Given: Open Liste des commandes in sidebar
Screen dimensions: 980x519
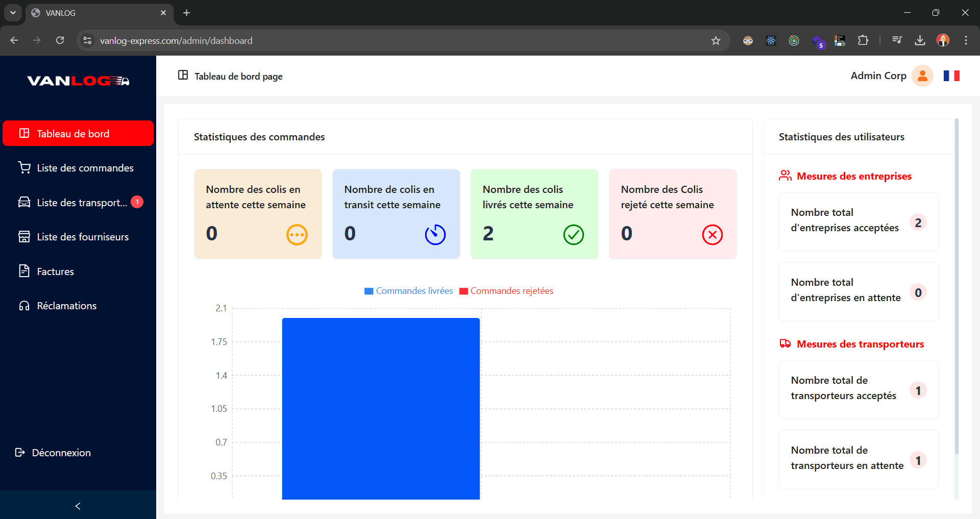Looking at the screenshot, I should [x=78, y=168].
